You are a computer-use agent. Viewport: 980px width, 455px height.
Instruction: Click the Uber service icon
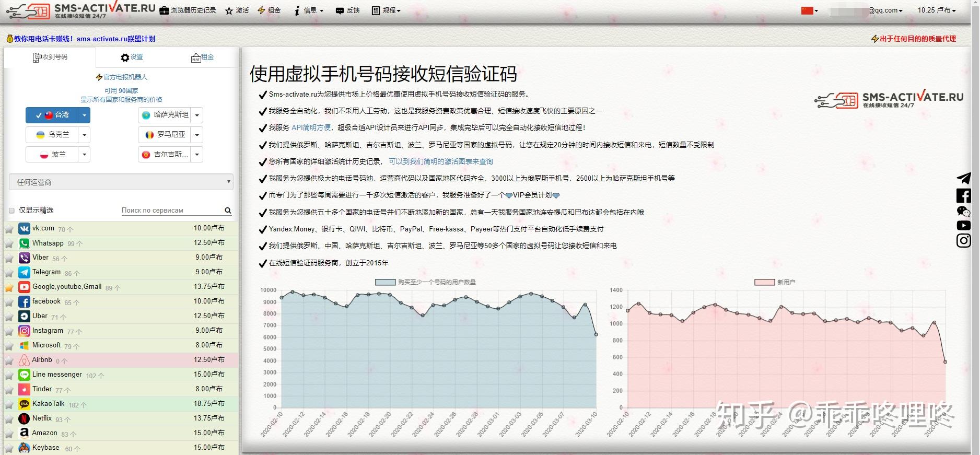tap(24, 317)
